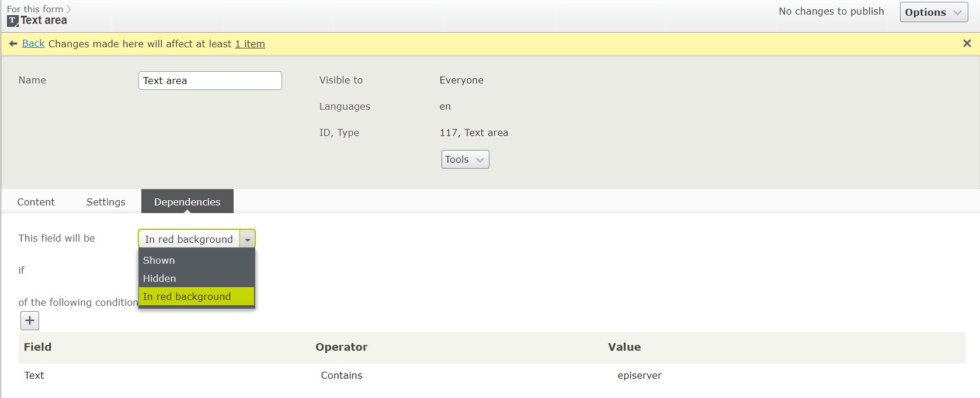Viewport: 980px width, 398px height.
Task: Expand the Tools dropdown
Action: point(465,159)
